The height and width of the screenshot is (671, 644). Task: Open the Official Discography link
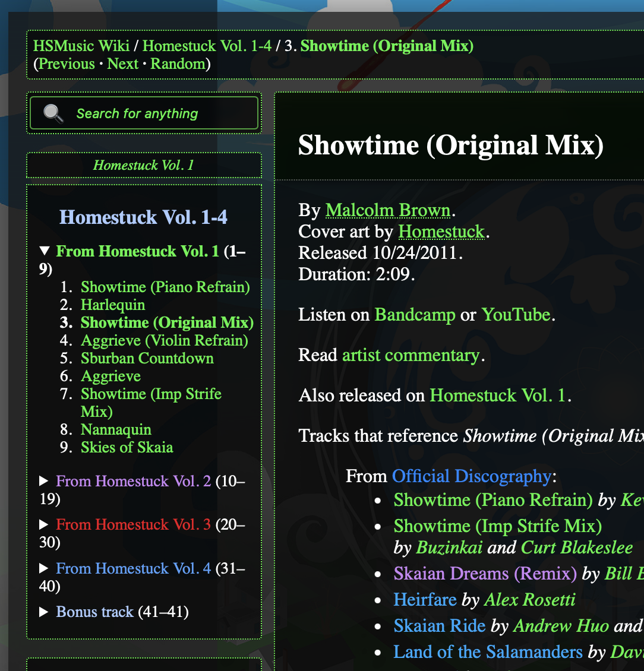[472, 476]
